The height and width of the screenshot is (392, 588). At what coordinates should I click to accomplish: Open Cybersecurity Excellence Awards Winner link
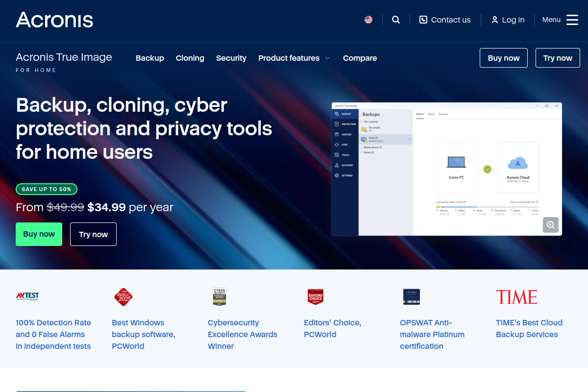(x=243, y=334)
